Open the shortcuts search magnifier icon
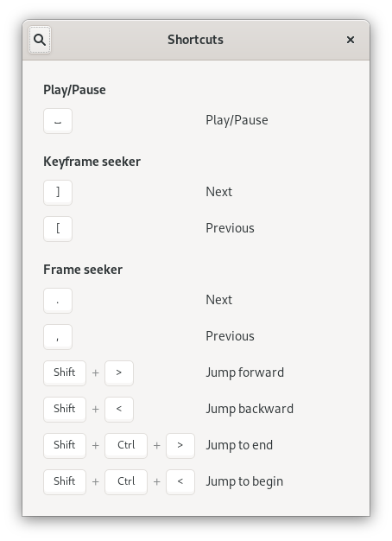 click(x=40, y=40)
